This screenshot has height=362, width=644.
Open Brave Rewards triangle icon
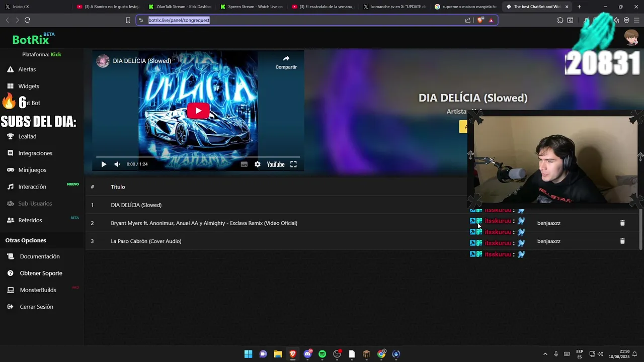pos(491,20)
